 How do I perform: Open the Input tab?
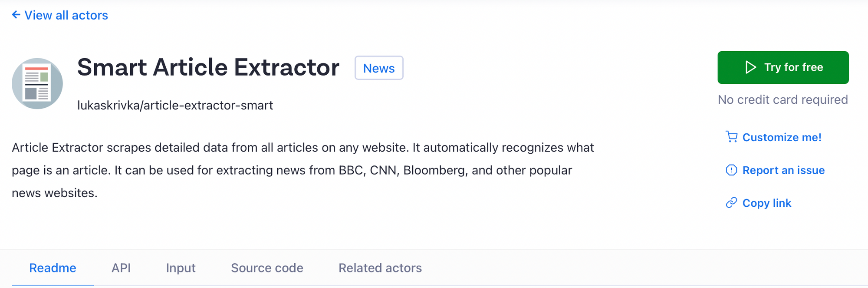tap(181, 268)
